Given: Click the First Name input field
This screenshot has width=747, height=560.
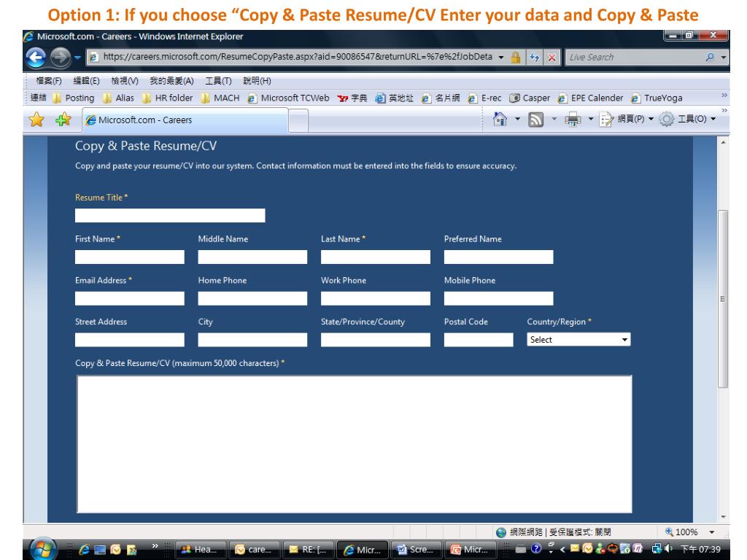Looking at the screenshot, I should coord(130,257).
